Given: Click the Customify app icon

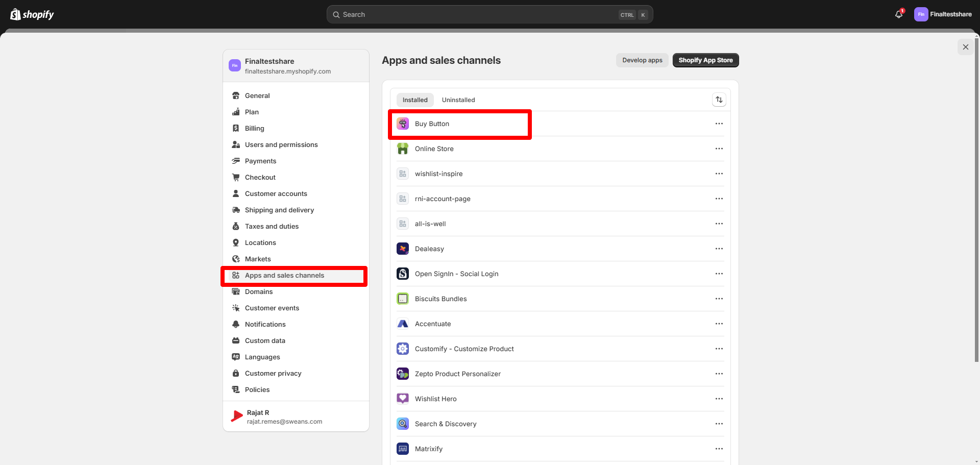Looking at the screenshot, I should 403,349.
